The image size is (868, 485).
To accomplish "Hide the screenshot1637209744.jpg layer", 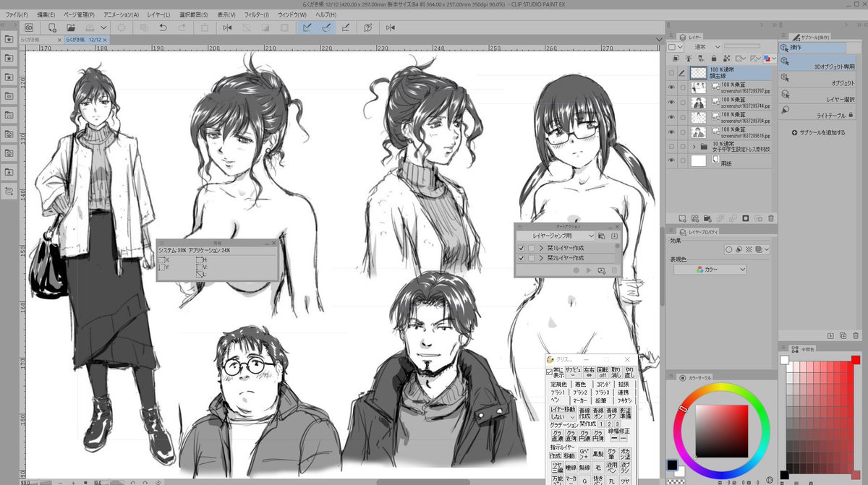I will (x=672, y=102).
